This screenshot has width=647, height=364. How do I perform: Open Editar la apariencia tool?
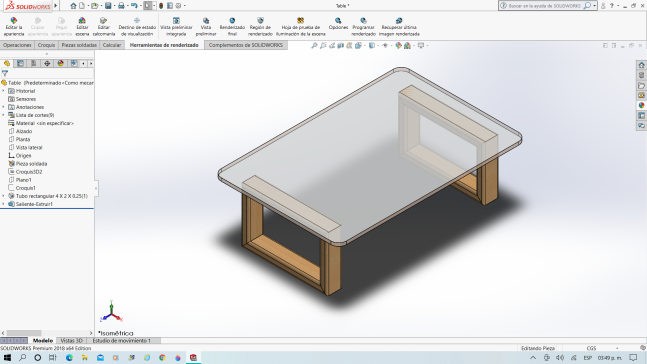pos(14,27)
